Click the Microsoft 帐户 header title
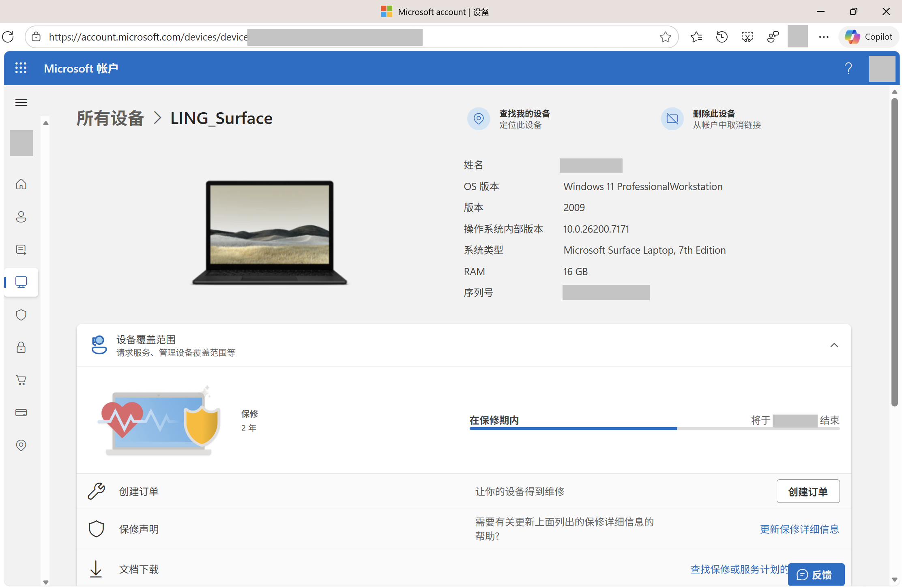 tap(81, 68)
